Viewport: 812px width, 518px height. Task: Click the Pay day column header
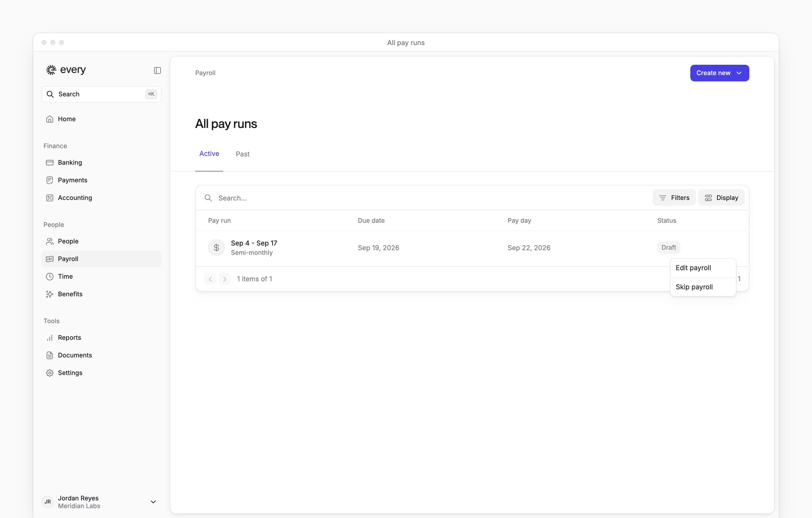519,221
